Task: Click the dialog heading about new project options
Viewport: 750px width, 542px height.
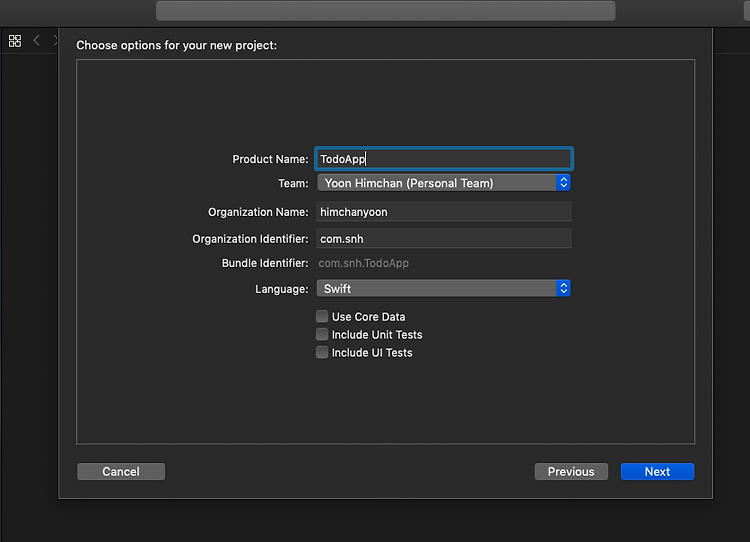Action: (176, 45)
